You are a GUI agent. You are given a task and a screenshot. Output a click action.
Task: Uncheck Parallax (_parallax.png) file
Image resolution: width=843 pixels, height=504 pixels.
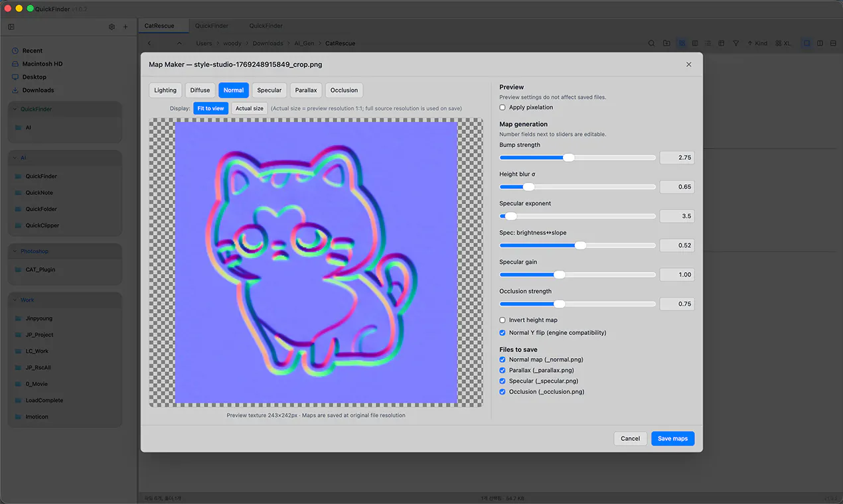pyautogui.click(x=502, y=371)
